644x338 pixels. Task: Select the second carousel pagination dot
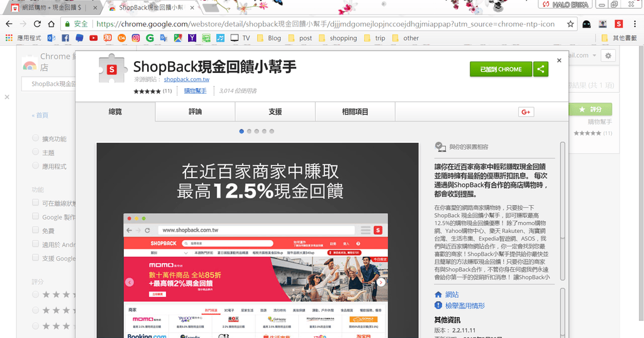tap(249, 132)
